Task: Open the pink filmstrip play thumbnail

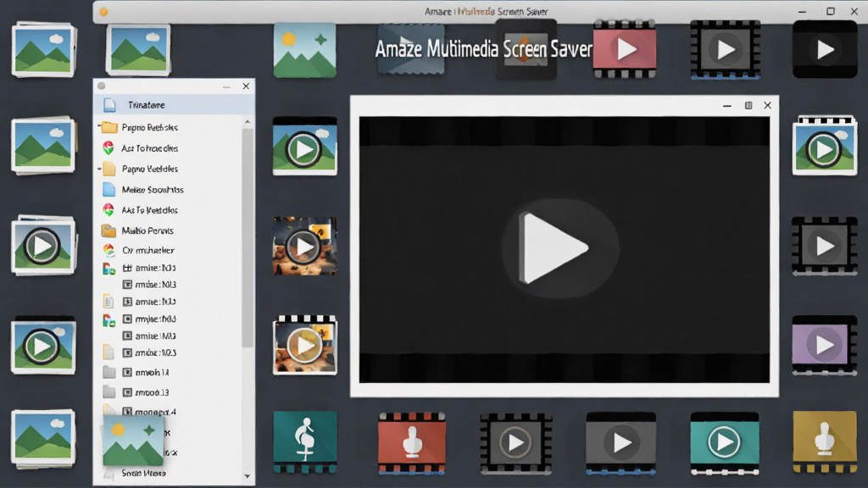Action: point(625,49)
